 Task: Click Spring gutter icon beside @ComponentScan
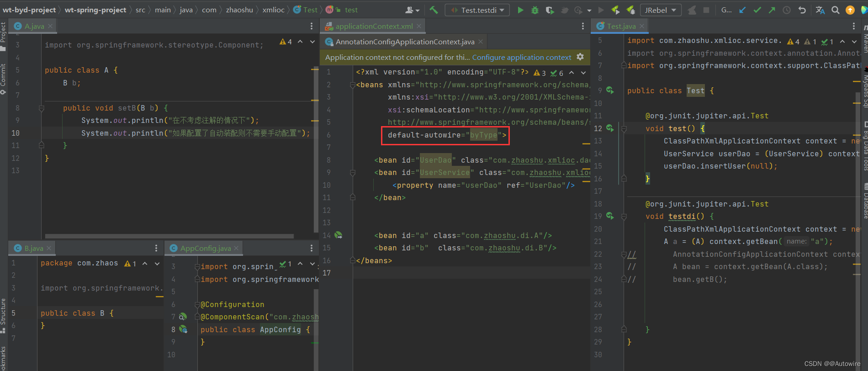coord(183,317)
